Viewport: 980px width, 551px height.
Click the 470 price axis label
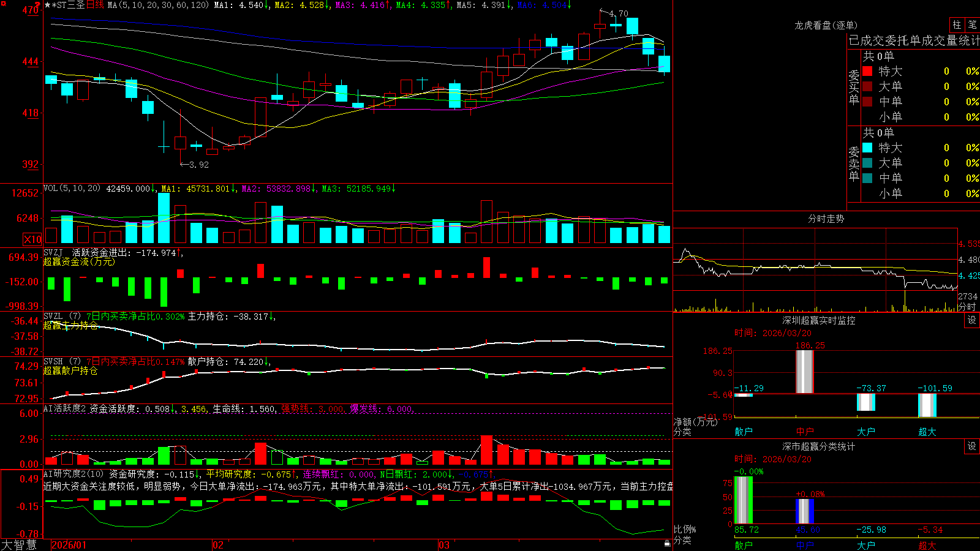pos(30,10)
